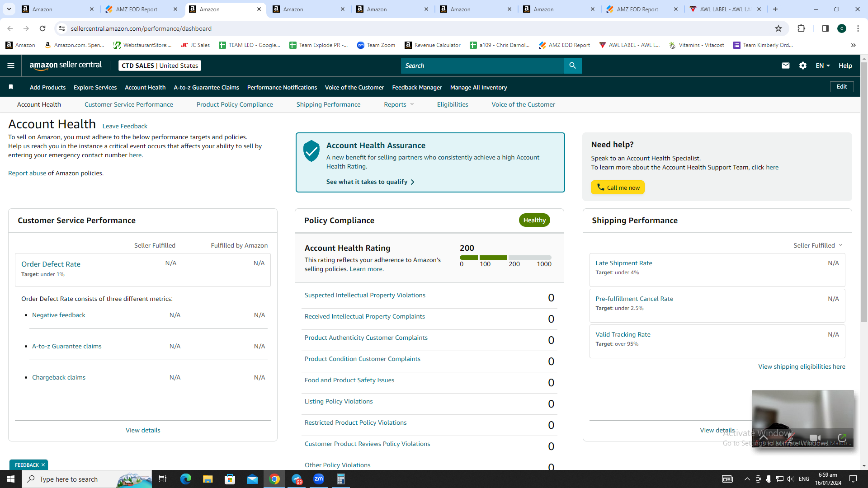Open Windows Start menu
868x488 pixels.
(11, 479)
